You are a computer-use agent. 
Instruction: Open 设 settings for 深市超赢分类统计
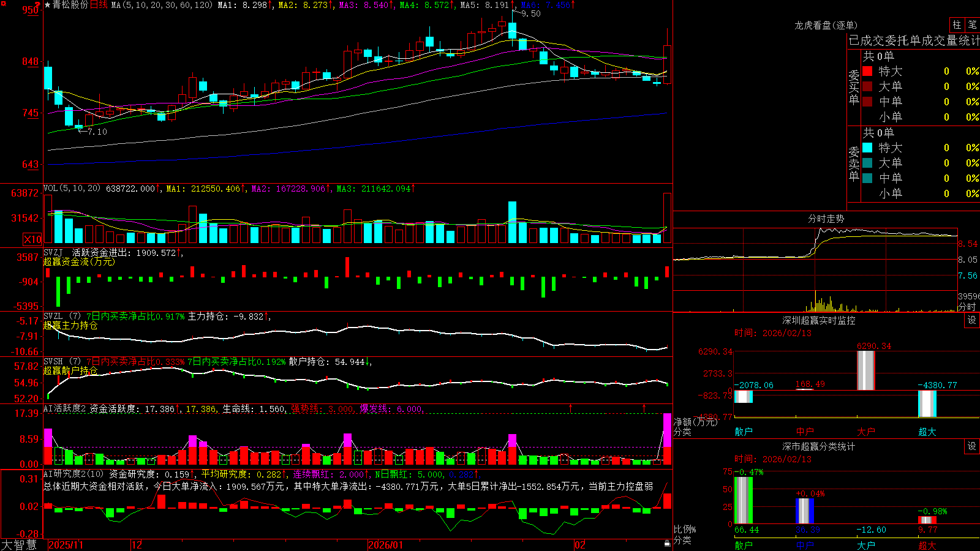972,446
